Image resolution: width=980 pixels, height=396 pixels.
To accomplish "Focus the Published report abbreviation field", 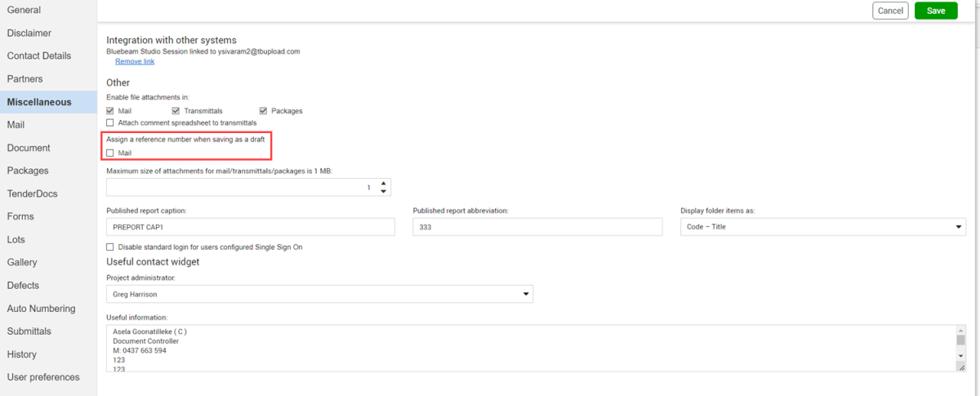I will coord(537,227).
